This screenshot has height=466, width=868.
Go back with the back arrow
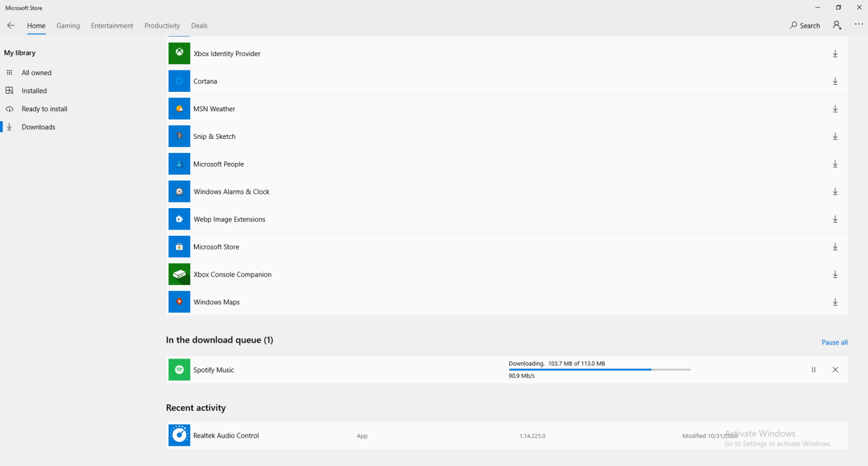pos(11,26)
